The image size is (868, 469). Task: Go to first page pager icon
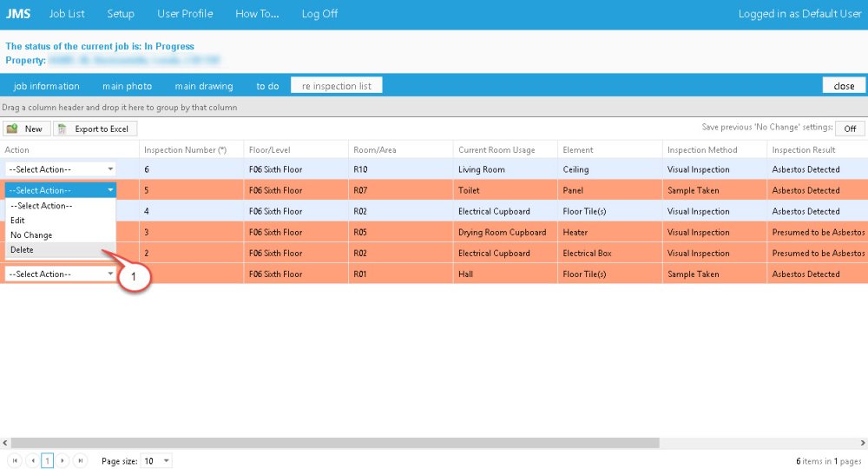coord(15,460)
